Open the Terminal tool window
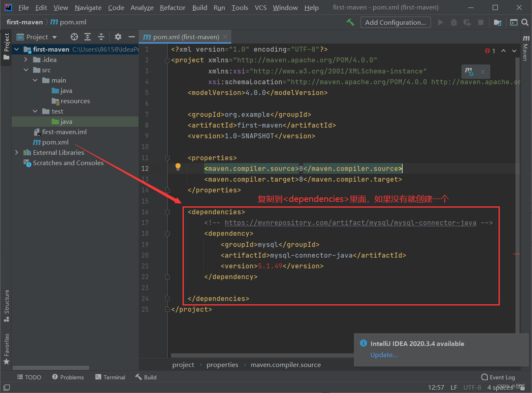 110,377
